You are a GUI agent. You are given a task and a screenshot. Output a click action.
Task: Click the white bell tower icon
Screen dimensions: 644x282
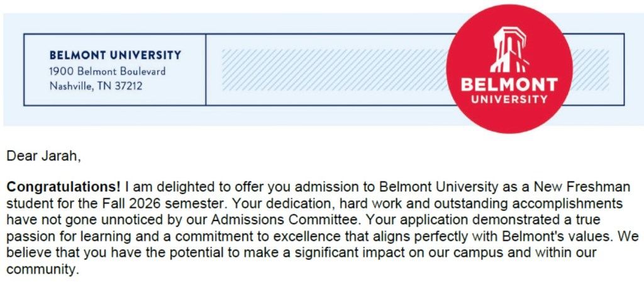[x=509, y=50]
